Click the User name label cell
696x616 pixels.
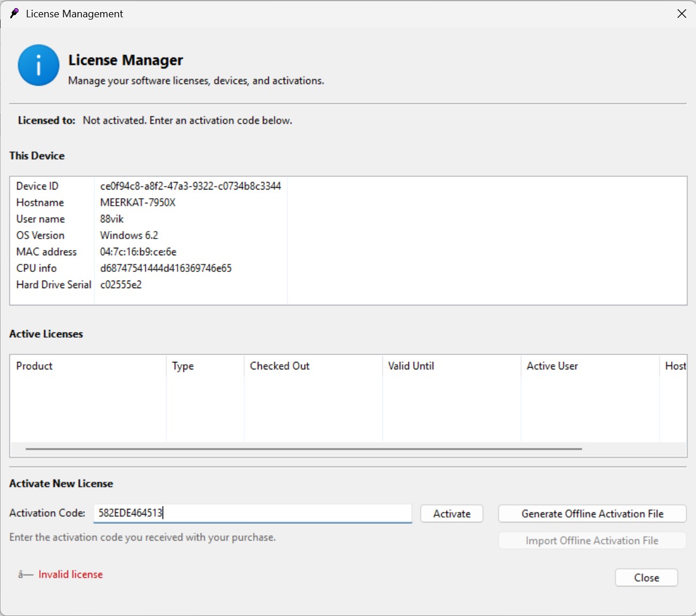pos(40,219)
